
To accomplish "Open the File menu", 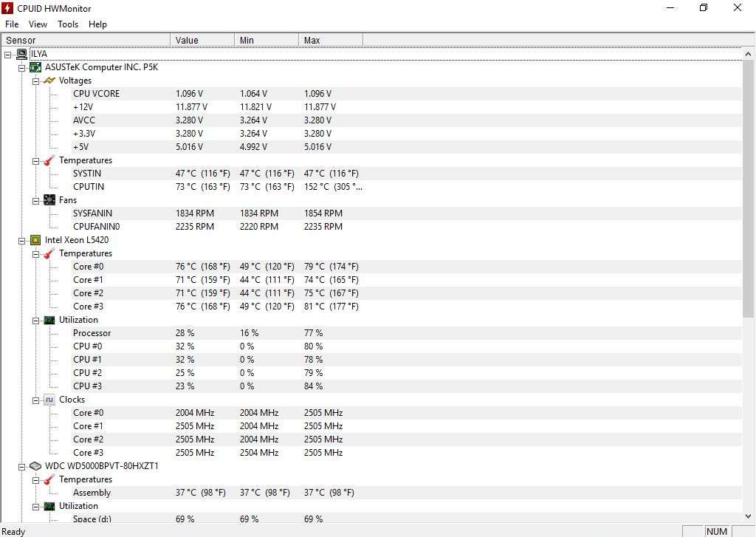I will click(x=12, y=24).
